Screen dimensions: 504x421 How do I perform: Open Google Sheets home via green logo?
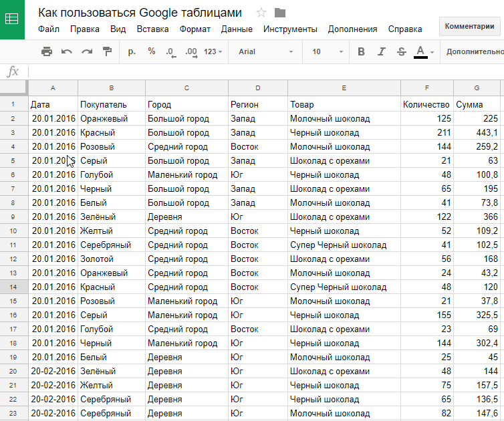(12, 19)
